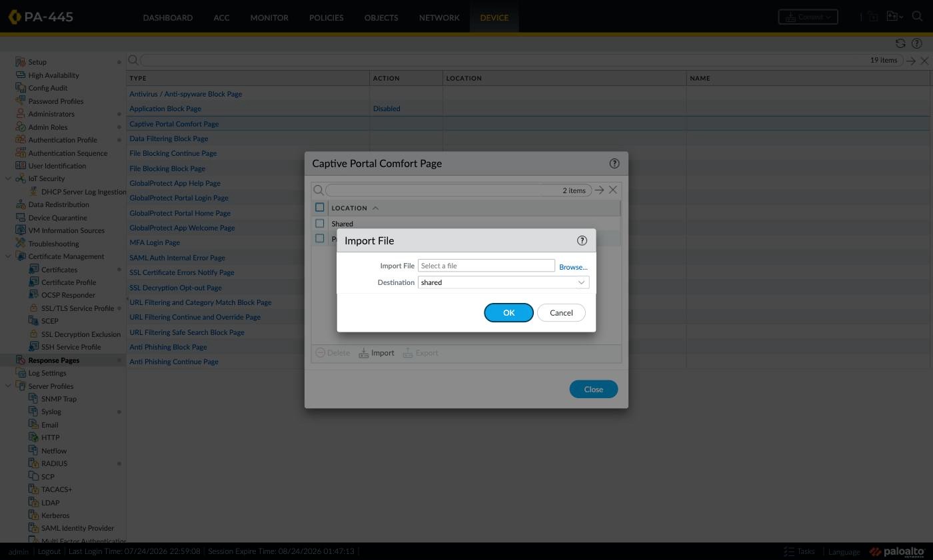This screenshot has height=560, width=933.
Task: Select Response Pages in sidebar
Action: 54,360
